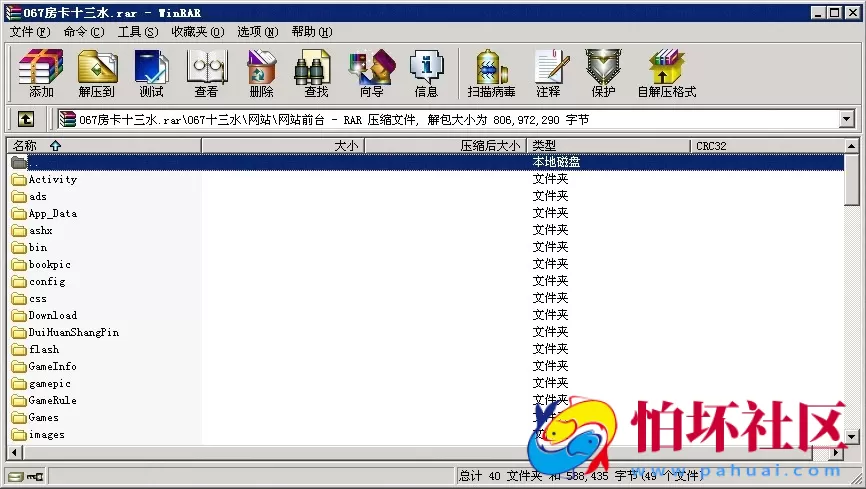866x489 pixels.
Task: Open the 命令(C) menu
Action: 84,32
